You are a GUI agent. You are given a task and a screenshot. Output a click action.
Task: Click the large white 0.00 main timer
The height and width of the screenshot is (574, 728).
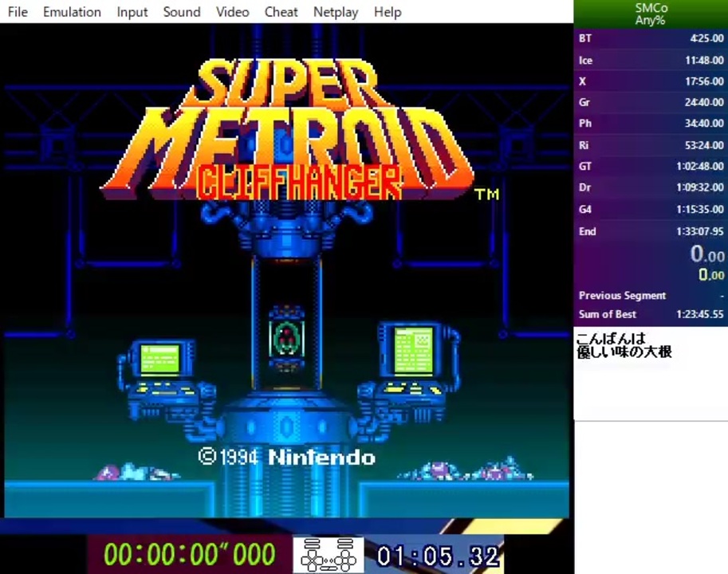click(x=707, y=254)
